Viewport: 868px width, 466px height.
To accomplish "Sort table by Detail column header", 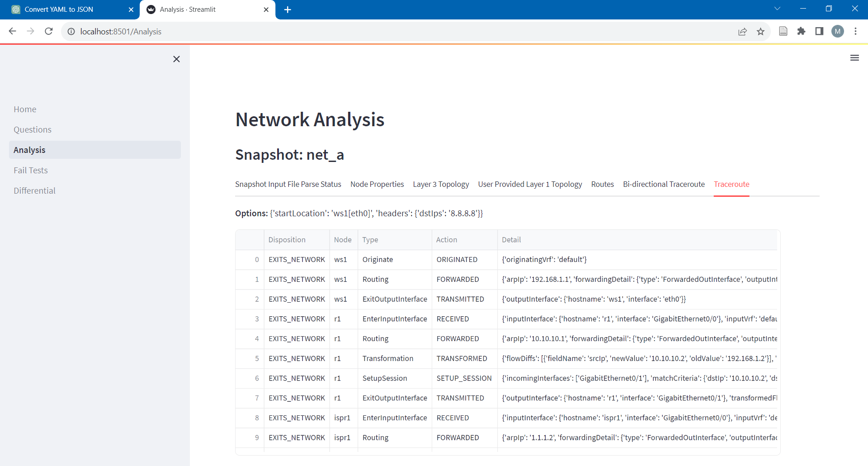I will pos(637,240).
